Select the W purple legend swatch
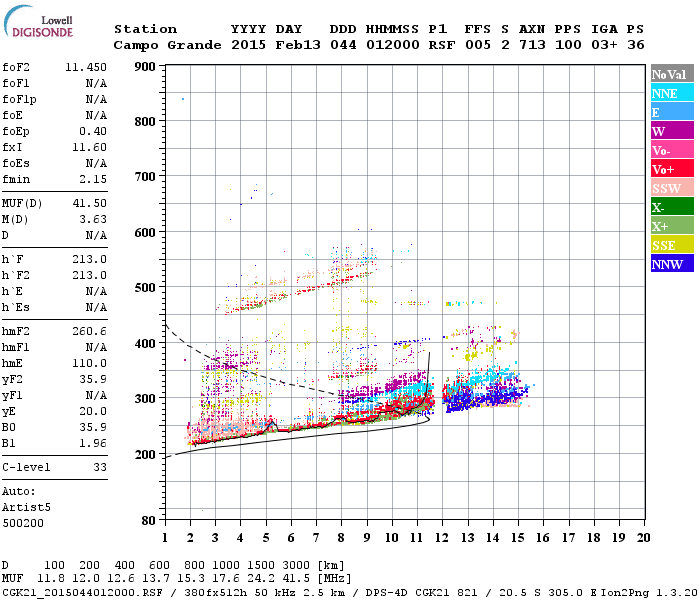Image resolution: width=700 pixels, height=600 pixels. (672, 131)
